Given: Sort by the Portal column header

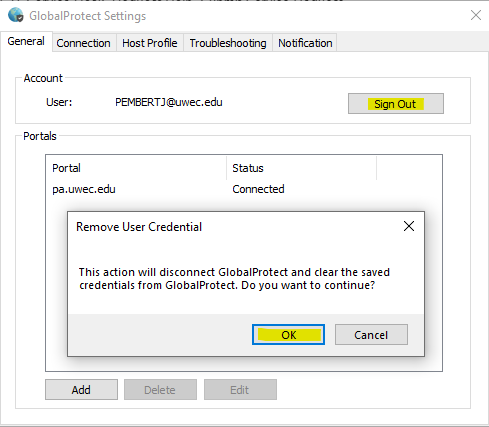Looking at the screenshot, I should 136,168.
